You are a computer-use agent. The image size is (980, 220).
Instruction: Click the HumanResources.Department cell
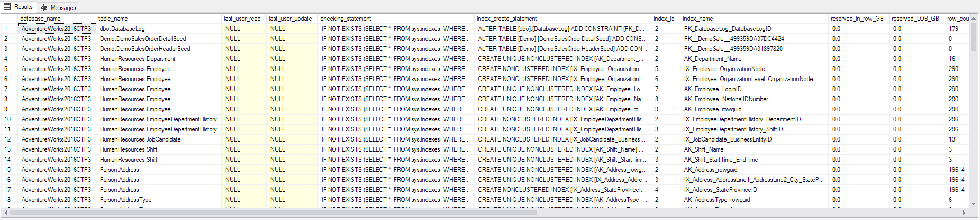[x=159, y=59]
